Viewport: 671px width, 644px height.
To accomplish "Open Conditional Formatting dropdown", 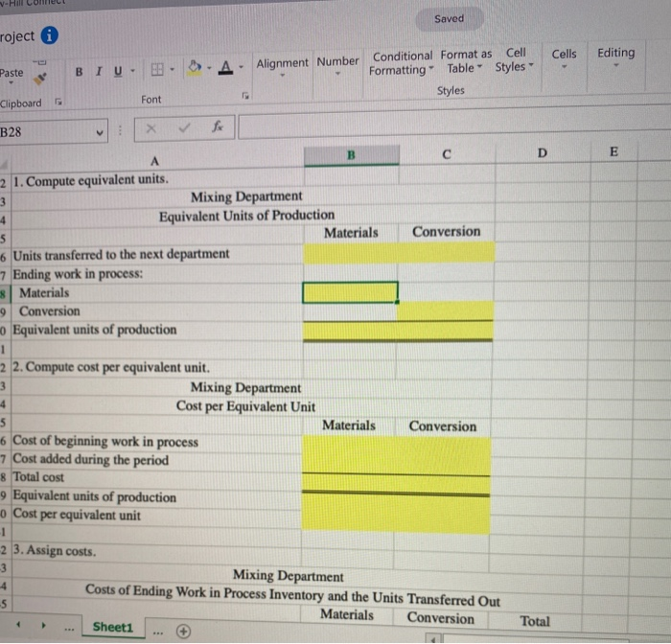I will tap(402, 63).
